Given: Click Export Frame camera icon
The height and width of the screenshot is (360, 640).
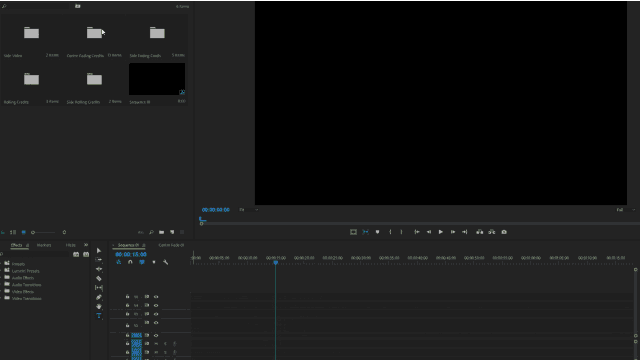Looking at the screenshot, I should pyautogui.click(x=504, y=232).
